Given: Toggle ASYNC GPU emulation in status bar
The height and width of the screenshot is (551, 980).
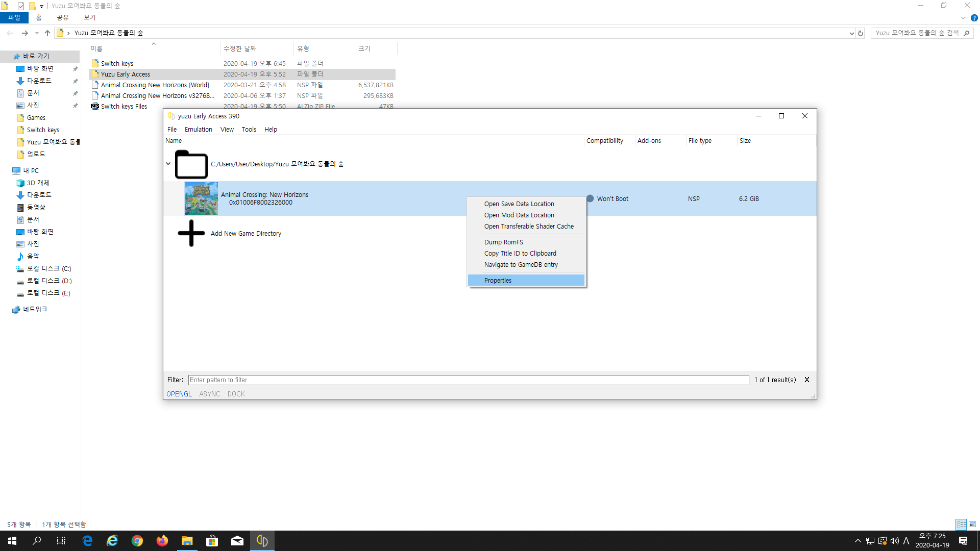Looking at the screenshot, I should (x=209, y=394).
